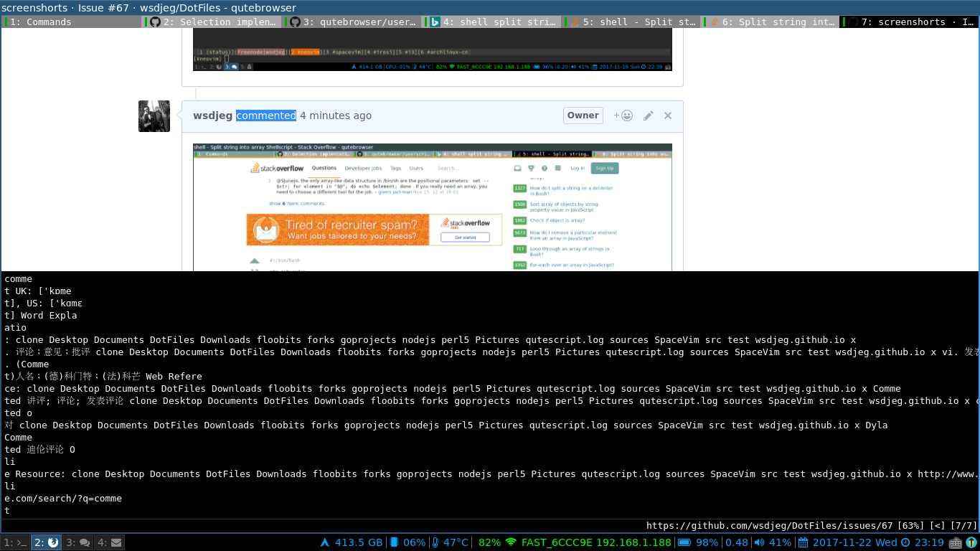Click the Sign Up button on Stack Overflow
This screenshot has height=551, width=980.
[x=605, y=167]
